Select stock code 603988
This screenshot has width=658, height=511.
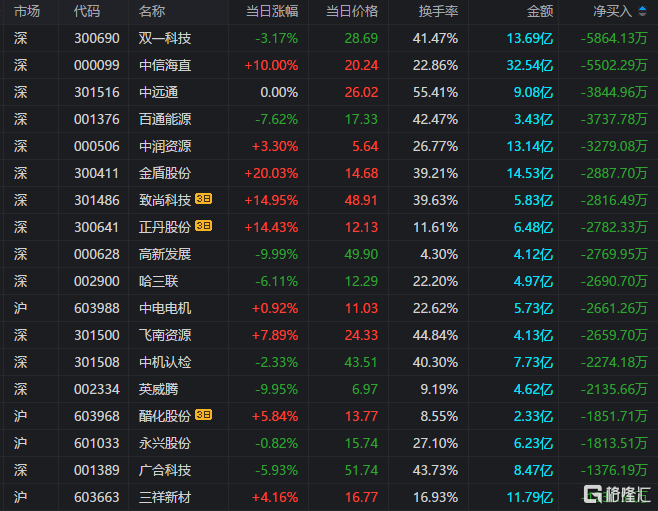pyautogui.click(x=97, y=308)
